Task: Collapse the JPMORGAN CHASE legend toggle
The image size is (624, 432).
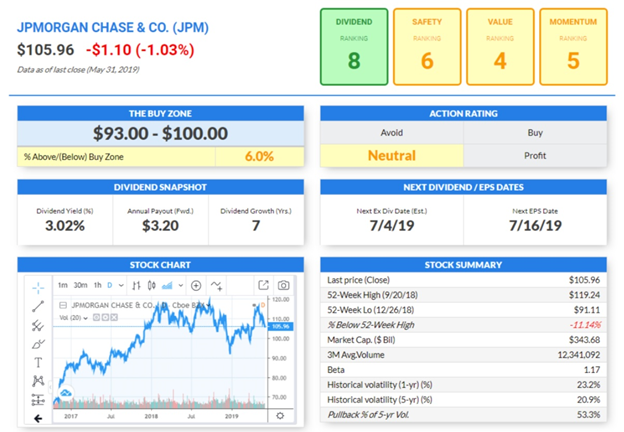Action: pyautogui.click(x=63, y=306)
